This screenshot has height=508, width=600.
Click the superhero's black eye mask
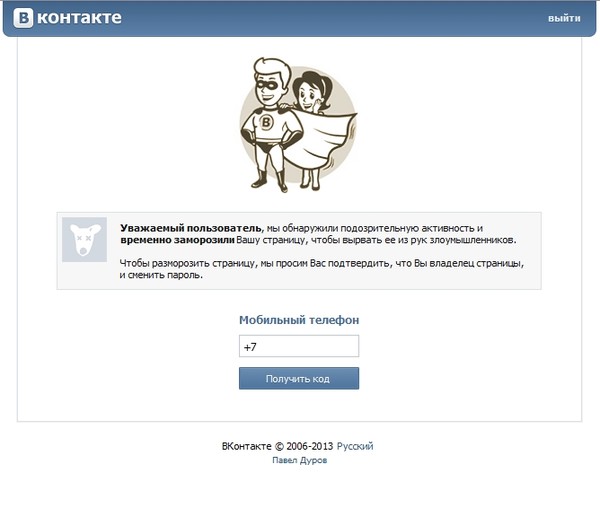(271, 84)
